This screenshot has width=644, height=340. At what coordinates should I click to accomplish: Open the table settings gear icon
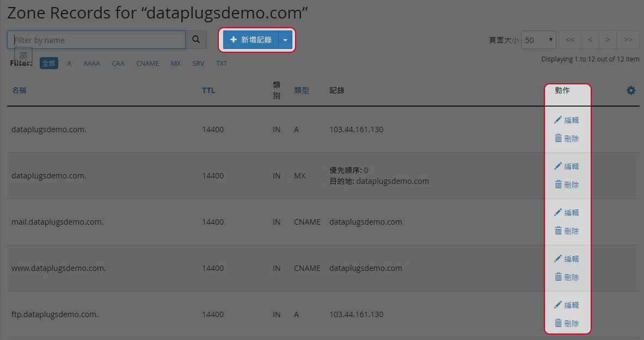[x=631, y=90]
